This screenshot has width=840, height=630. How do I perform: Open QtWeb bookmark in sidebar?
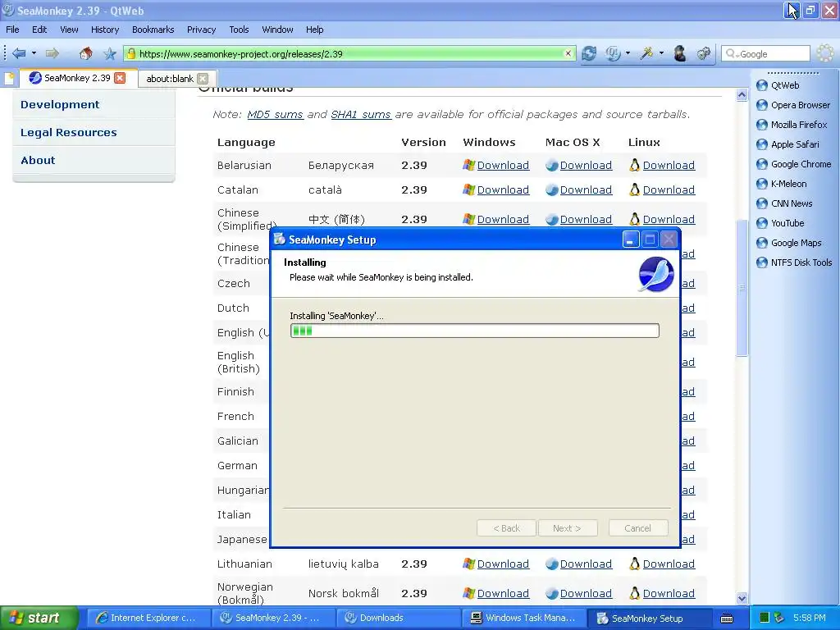click(785, 85)
